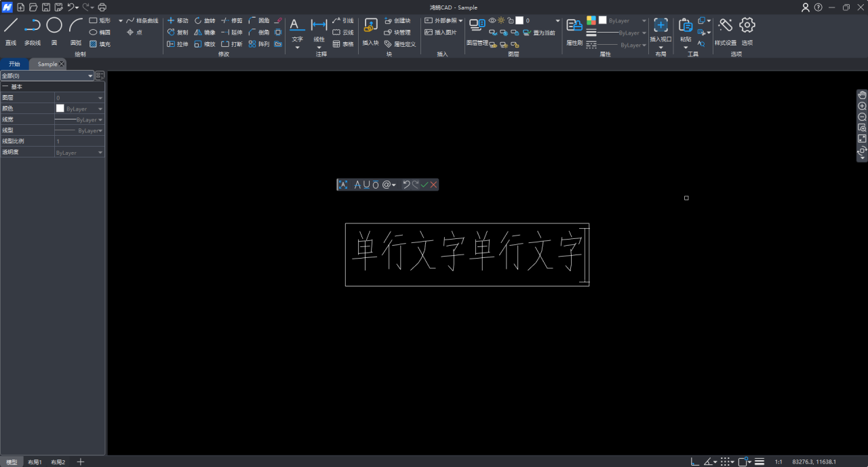This screenshot has height=467, width=868.
Task: Click the 插入块 insert block icon
Action: pyautogui.click(x=370, y=31)
